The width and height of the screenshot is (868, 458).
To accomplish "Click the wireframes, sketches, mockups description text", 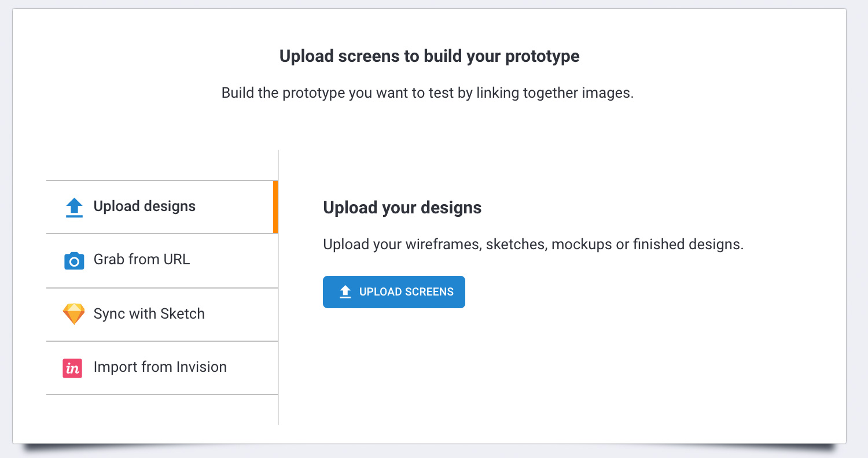I will tap(533, 244).
